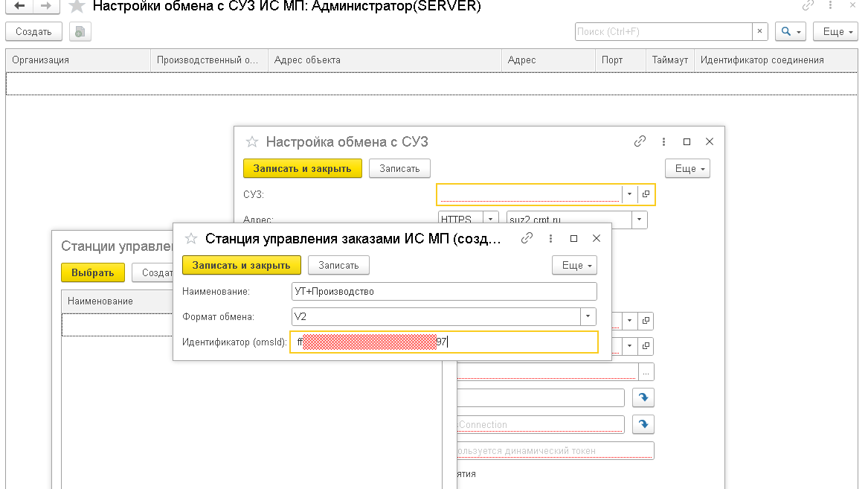
Task: Sort by the Организация column header
Action: [78, 60]
